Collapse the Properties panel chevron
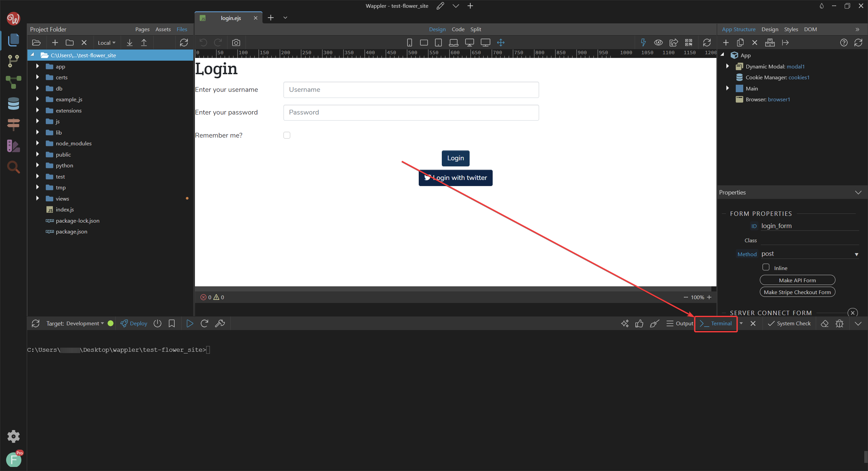Screen dimensions: 868x471 (x=858, y=192)
